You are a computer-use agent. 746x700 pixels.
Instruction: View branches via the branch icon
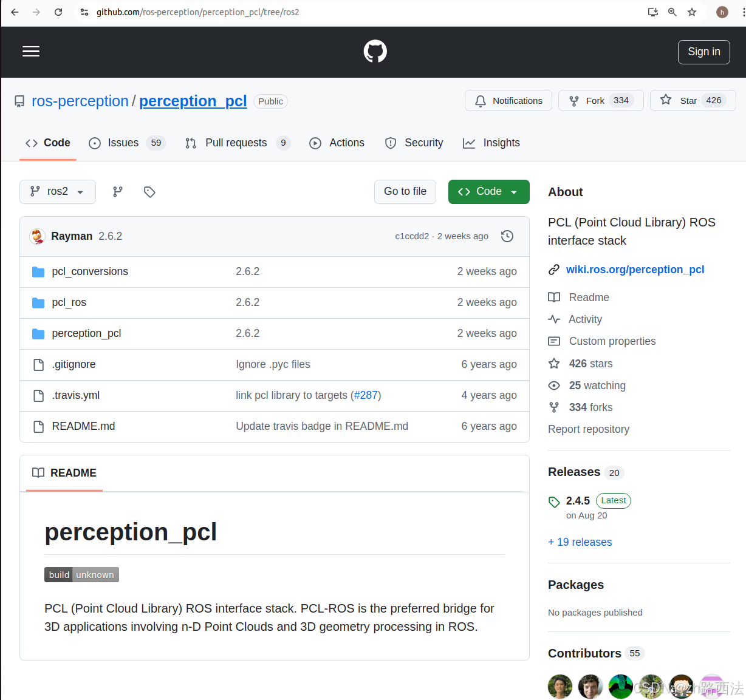pyautogui.click(x=118, y=192)
